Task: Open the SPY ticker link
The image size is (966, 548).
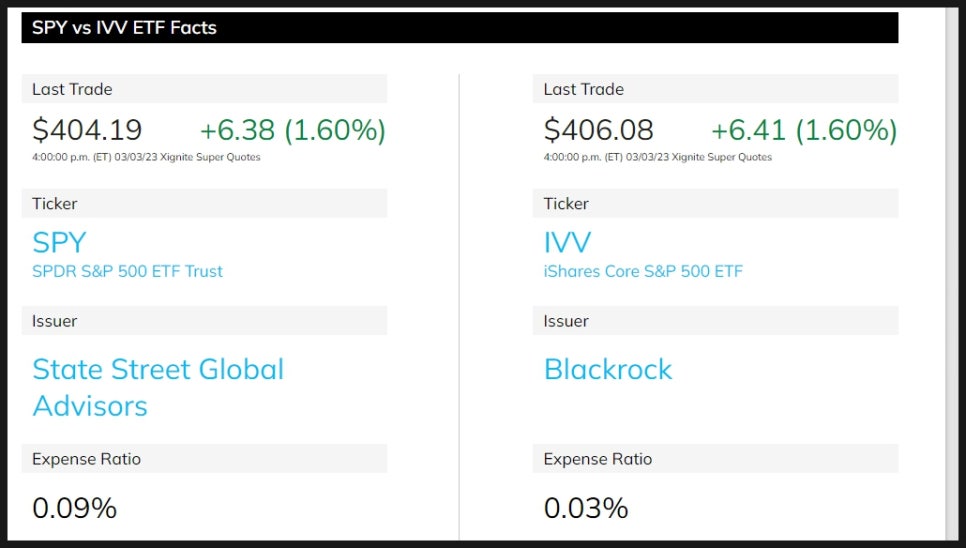Action: click(59, 242)
